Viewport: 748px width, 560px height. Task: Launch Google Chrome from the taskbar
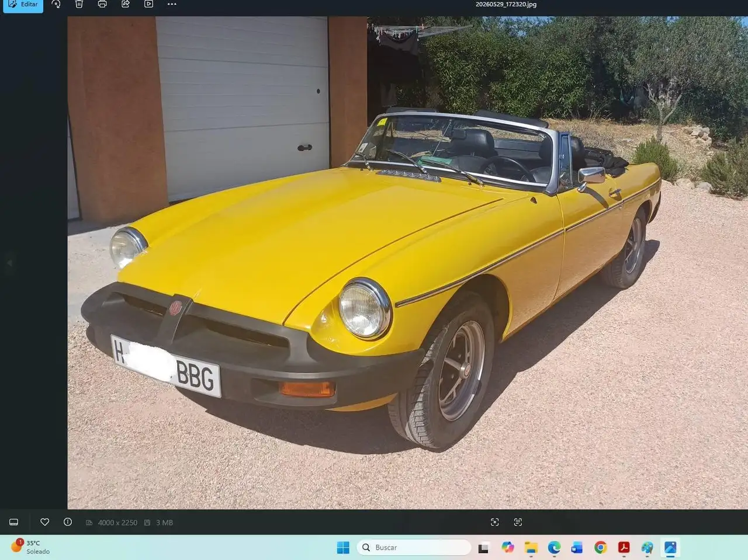tap(600, 547)
